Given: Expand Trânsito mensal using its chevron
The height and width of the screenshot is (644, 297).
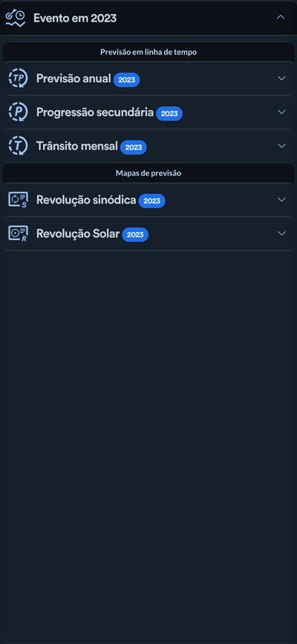Looking at the screenshot, I should (x=281, y=146).
